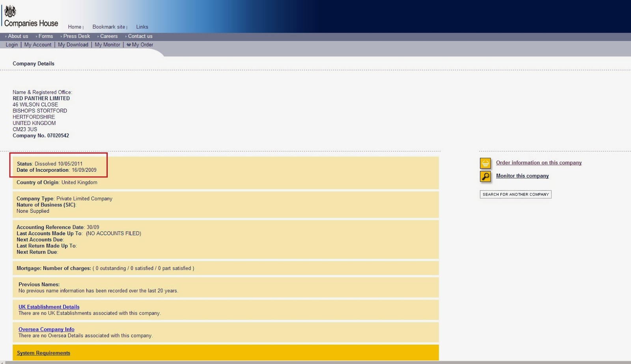Select the (NO ACCOUNTS FILED) text

pyautogui.click(x=114, y=234)
